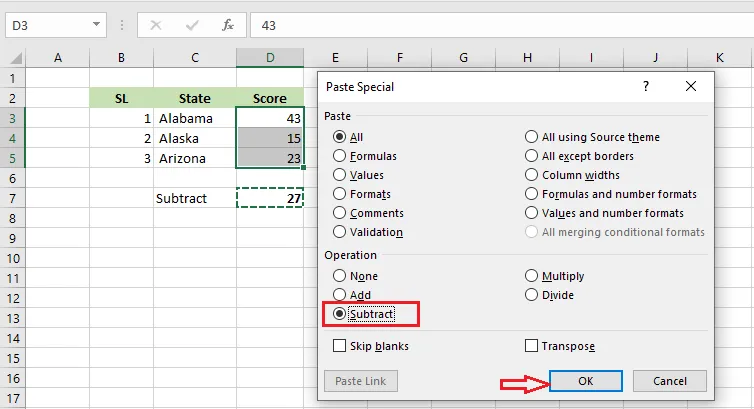Select the Values paste option
This screenshot has height=409, width=754.
(358, 175)
